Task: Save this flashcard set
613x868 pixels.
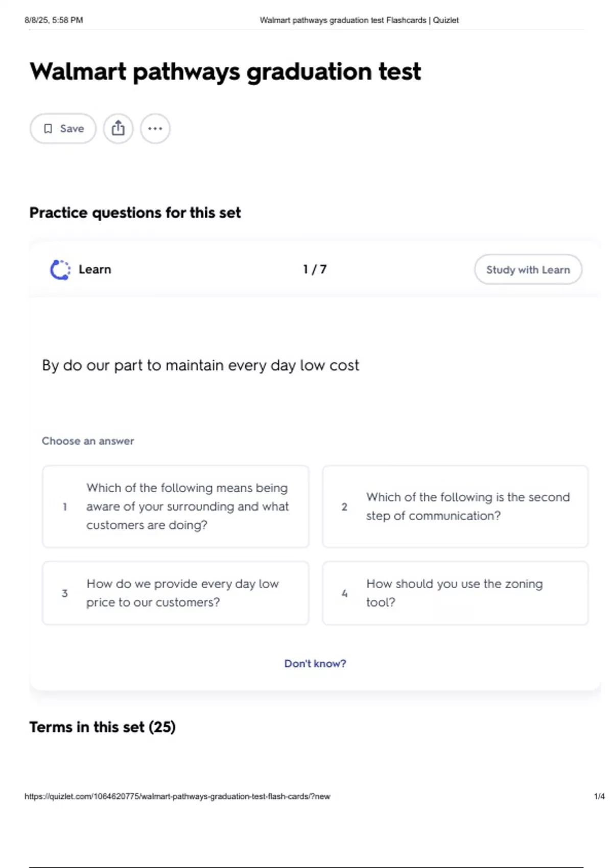Action: (x=63, y=129)
